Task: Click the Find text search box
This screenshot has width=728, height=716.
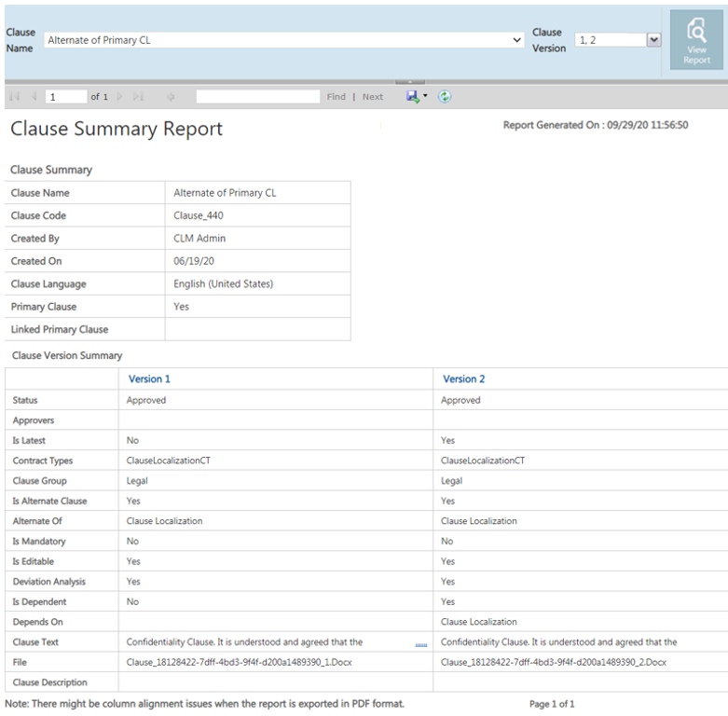Action: click(258, 97)
